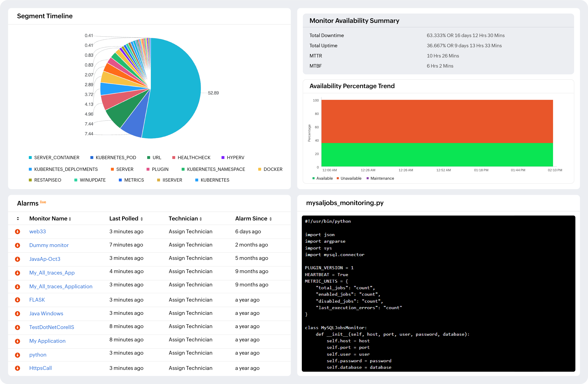Click the down-status icon for HttpsCall
The height and width of the screenshot is (384, 588).
point(18,368)
